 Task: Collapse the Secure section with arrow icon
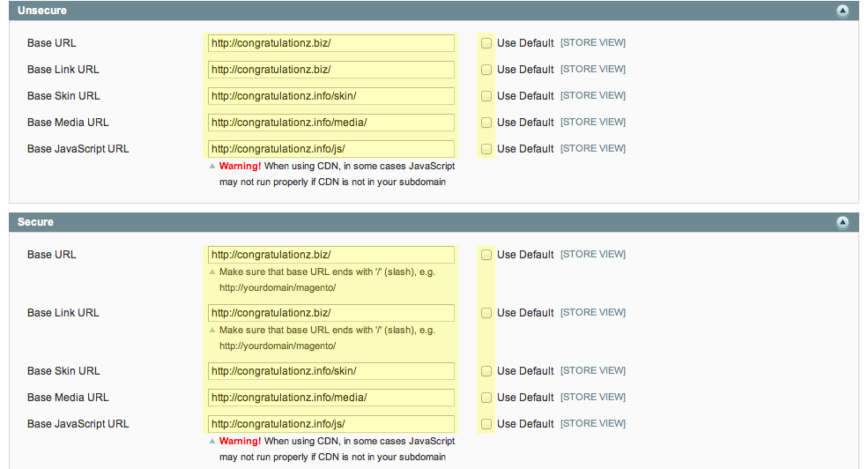click(842, 222)
